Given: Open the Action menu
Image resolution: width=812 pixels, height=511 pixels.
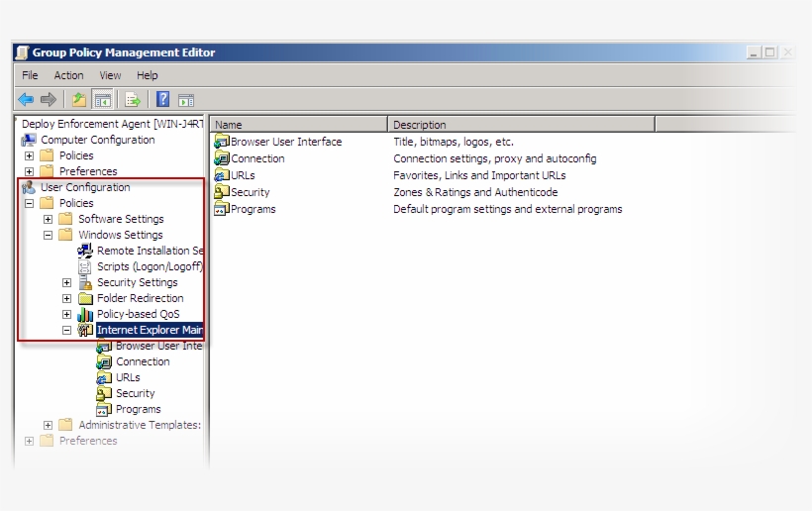Looking at the screenshot, I should [x=68, y=75].
